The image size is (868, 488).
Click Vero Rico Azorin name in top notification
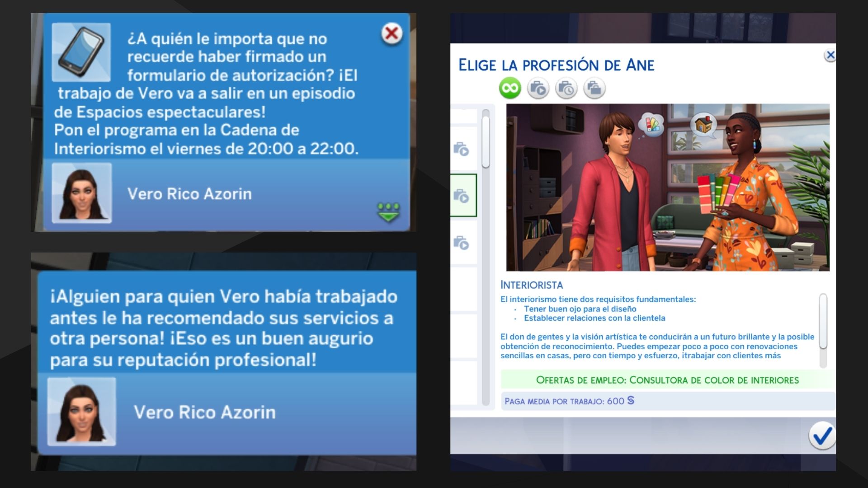coord(189,194)
